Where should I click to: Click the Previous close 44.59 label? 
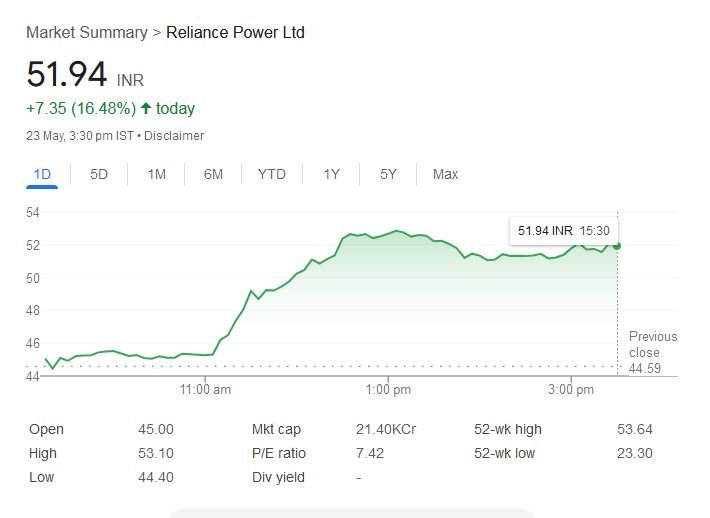pos(652,353)
